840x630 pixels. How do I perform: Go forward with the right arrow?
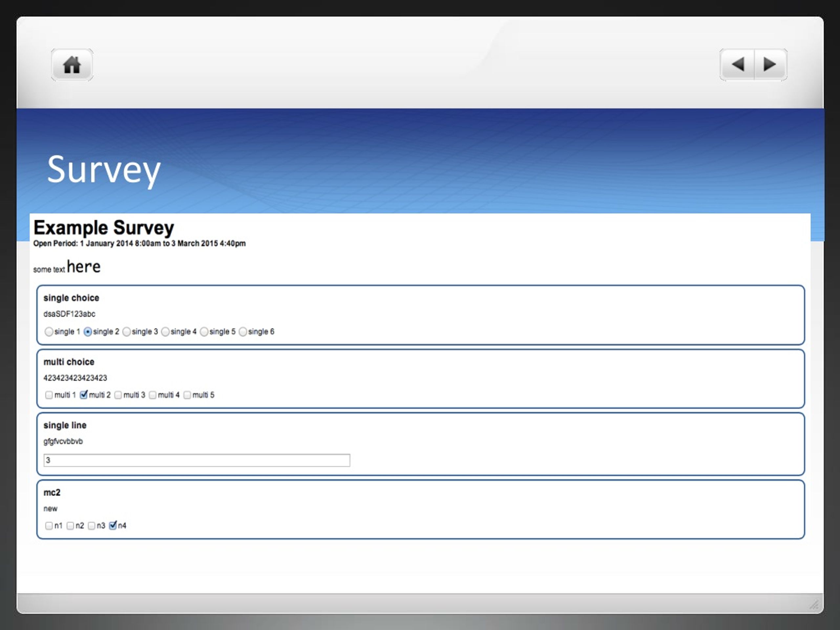(x=770, y=65)
